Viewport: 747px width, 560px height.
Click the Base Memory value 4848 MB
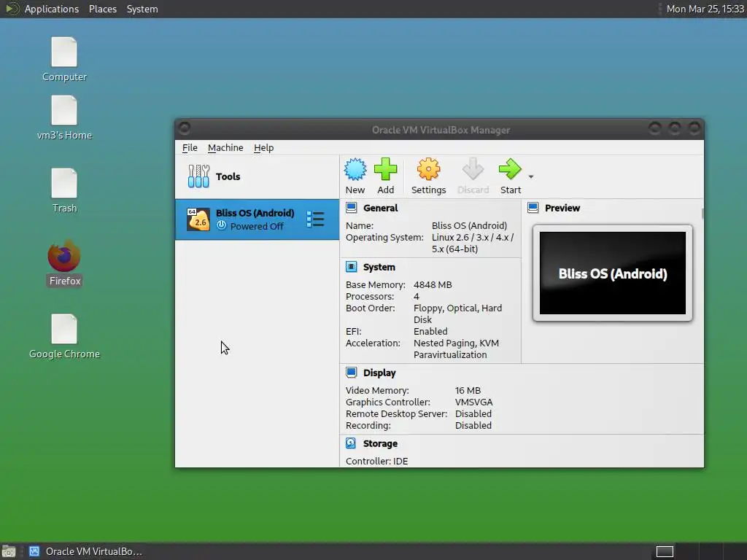point(433,285)
